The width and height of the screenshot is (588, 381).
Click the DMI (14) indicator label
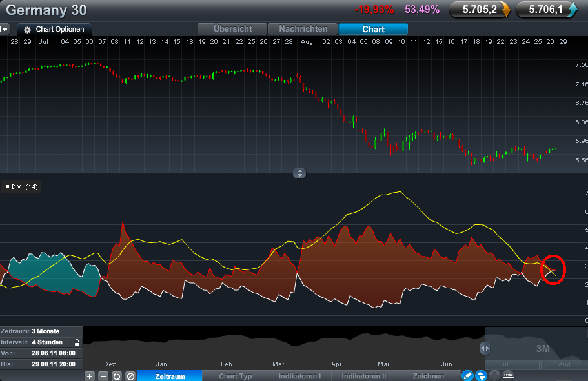22,186
